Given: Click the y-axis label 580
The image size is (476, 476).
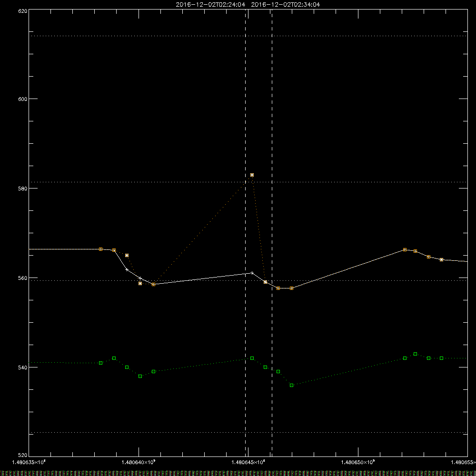Looking at the screenshot, I should [23, 188].
